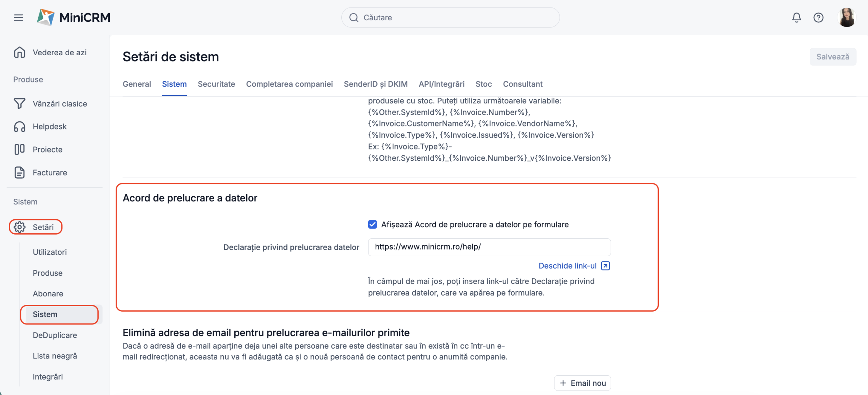This screenshot has height=395, width=868.
Task: Click the Proiecte columns icon
Action: [x=20, y=150]
